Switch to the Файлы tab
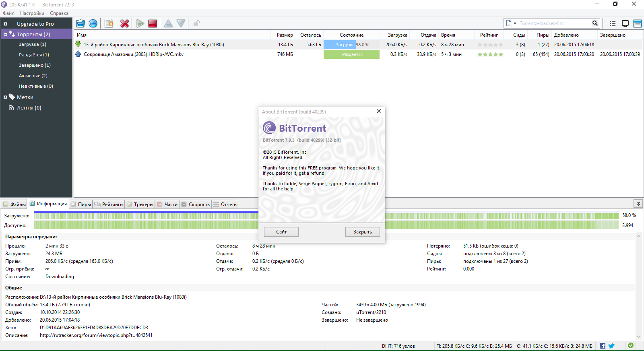The image size is (644, 351). point(14,204)
